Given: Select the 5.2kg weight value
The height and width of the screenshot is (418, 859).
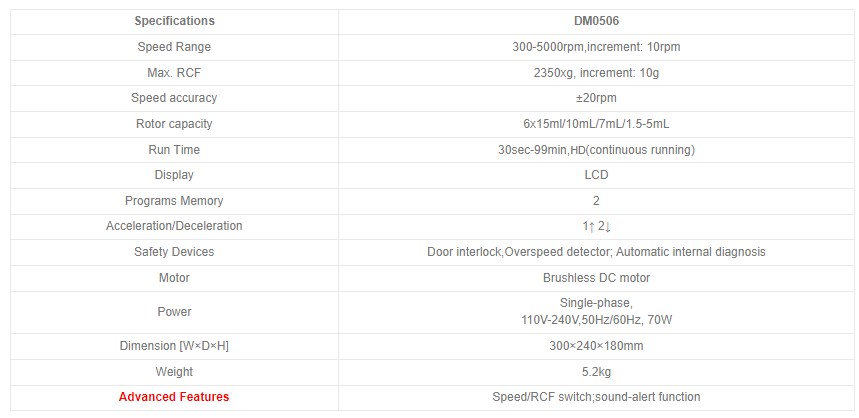Looking at the screenshot, I should pos(596,372).
